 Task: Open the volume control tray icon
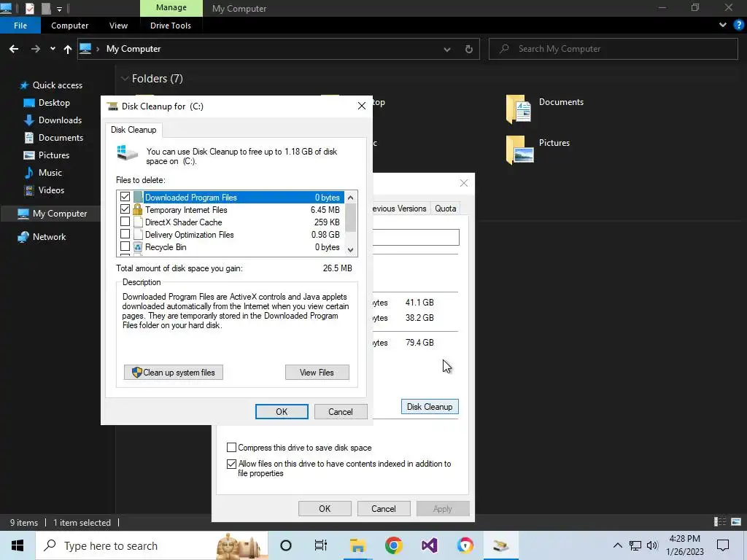point(652,545)
